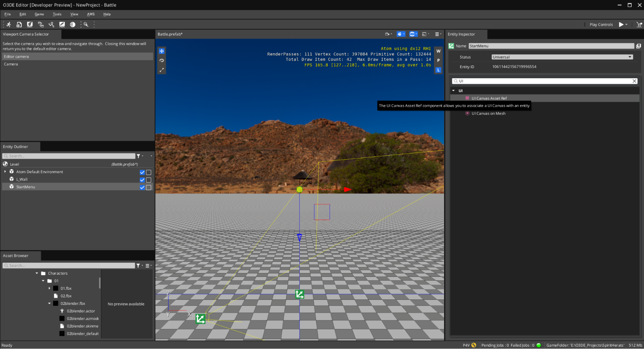
Task: Open the Help menu
Action: tap(107, 14)
